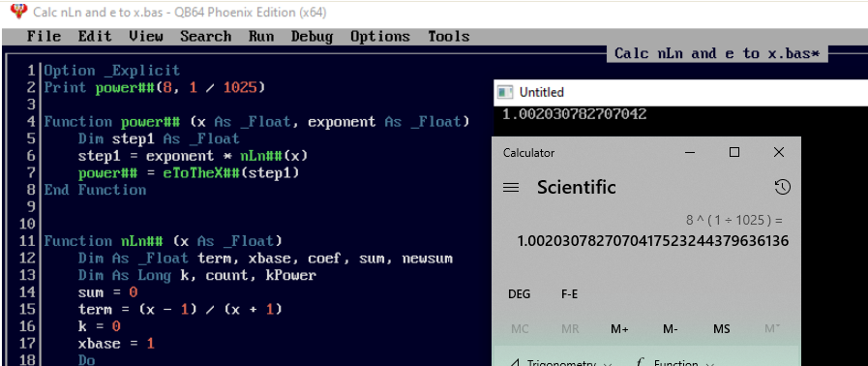Screen dimensions: 868x366
Task: Click line 17 xbase = 1
Action: tap(116, 344)
